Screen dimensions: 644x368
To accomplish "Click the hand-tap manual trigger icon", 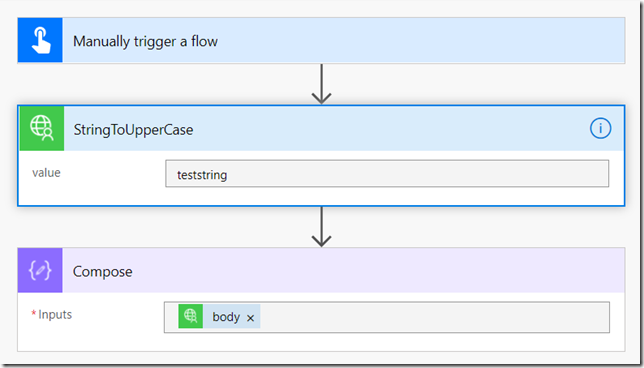I will pyautogui.click(x=40, y=40).
